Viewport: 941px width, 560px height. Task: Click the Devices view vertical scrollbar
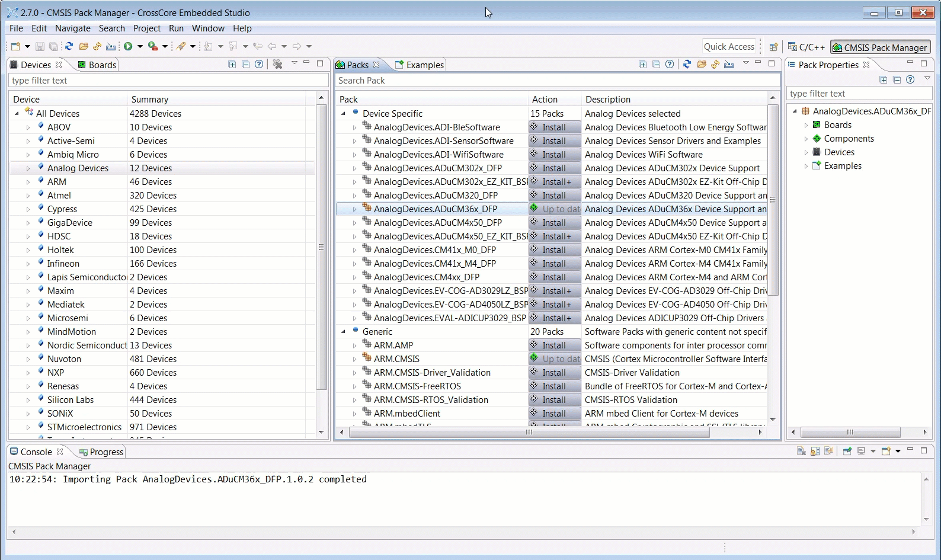point(321,247)
